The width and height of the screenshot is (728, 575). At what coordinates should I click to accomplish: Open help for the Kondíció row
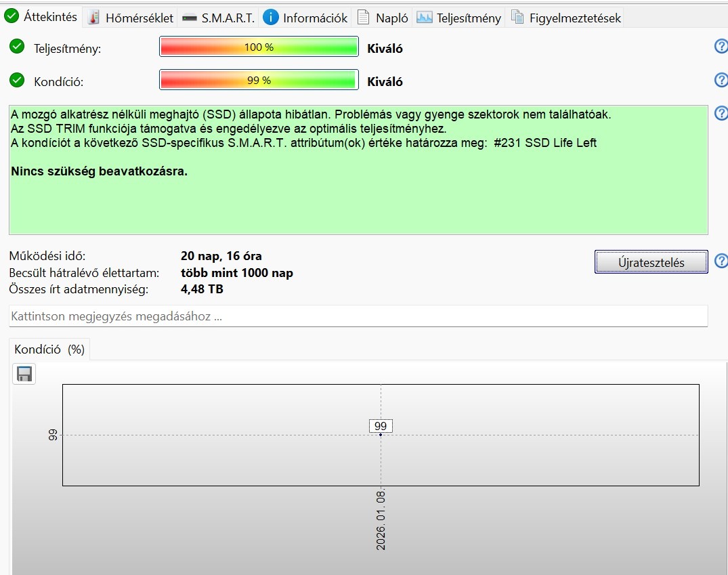(x=721, y=80)
